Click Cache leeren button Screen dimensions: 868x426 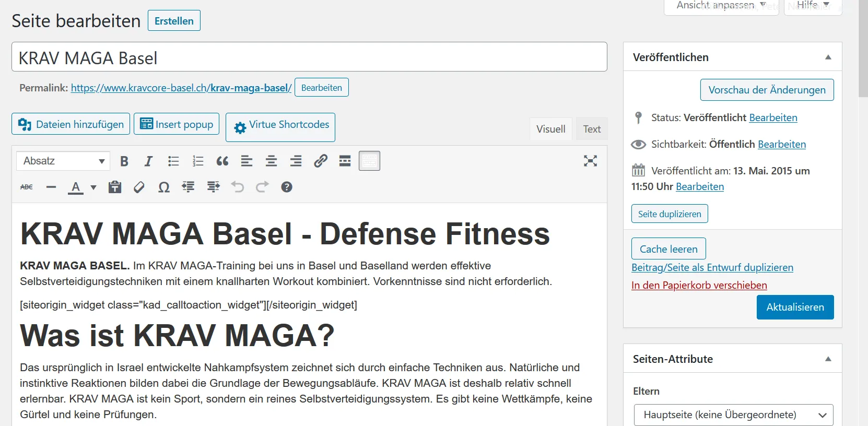click(668, 249)
